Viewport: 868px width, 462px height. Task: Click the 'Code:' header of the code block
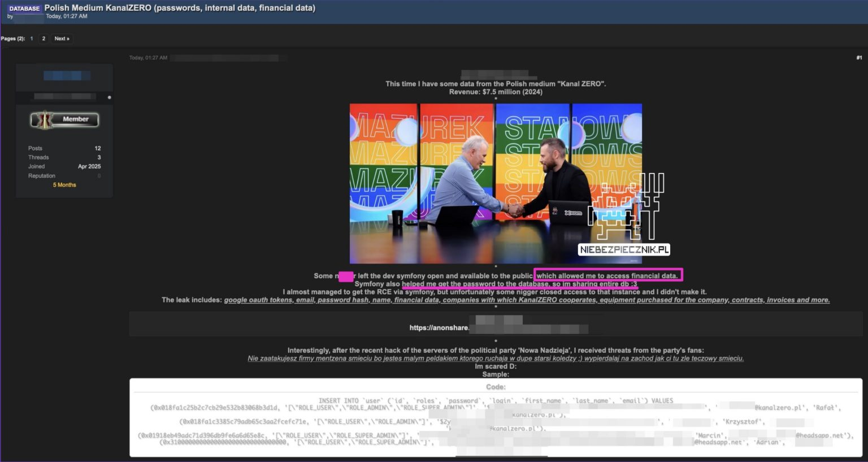click(x=496, y=387)
